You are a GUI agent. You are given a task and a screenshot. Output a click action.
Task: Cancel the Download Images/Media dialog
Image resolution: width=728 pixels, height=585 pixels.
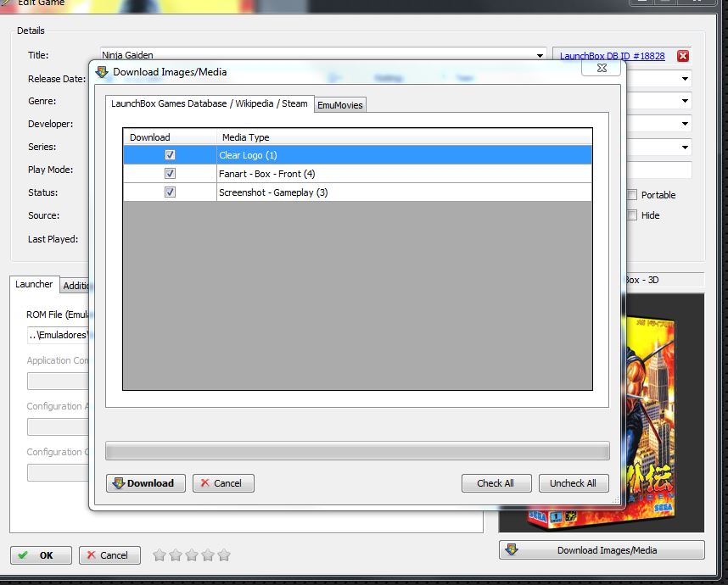(x=223, y=483)
